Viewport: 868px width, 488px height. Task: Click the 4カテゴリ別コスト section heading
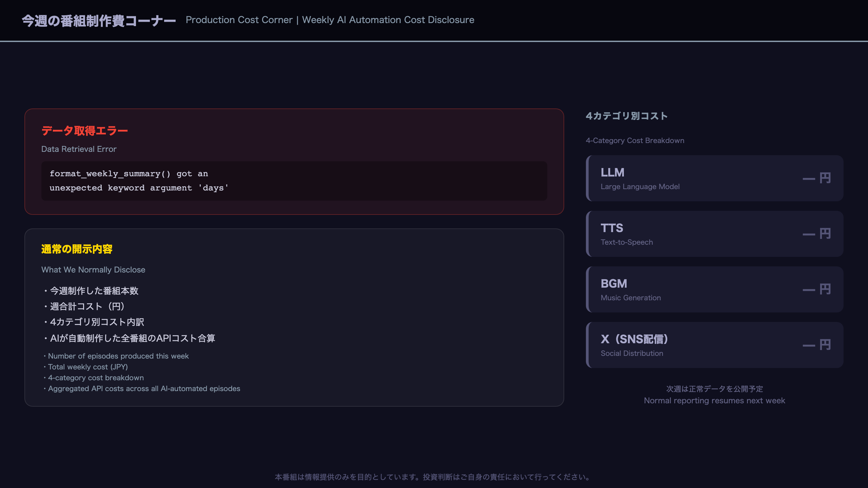click(x=627, y=116)
